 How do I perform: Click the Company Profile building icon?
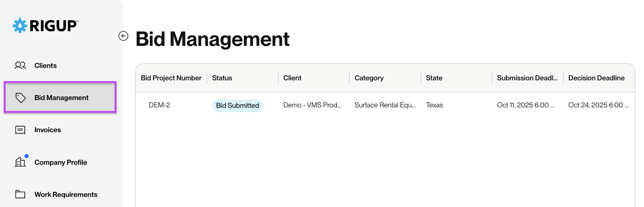[21, 161]
